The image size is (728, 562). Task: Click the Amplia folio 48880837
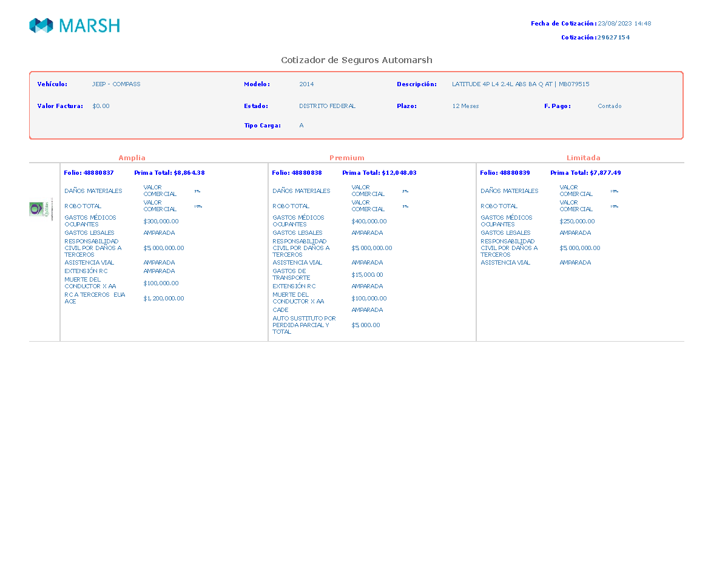(89, 173)
